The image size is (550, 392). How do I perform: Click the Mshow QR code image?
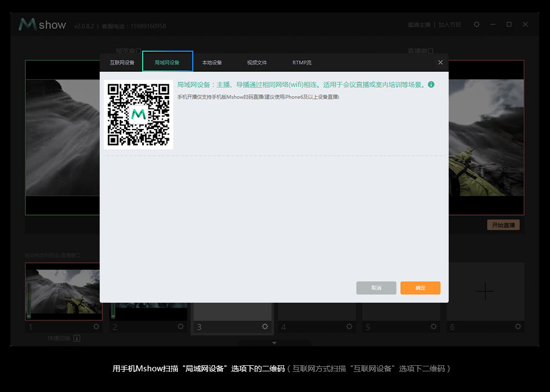pos(138,114)
